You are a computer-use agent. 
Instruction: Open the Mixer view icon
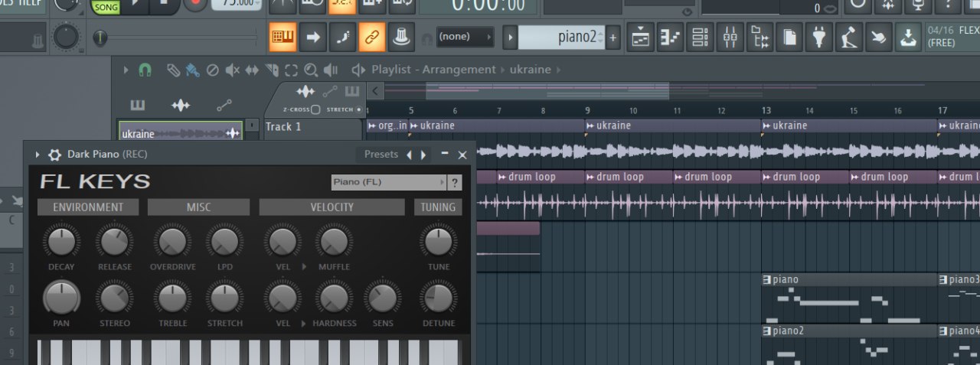click(x=730, y=37)
